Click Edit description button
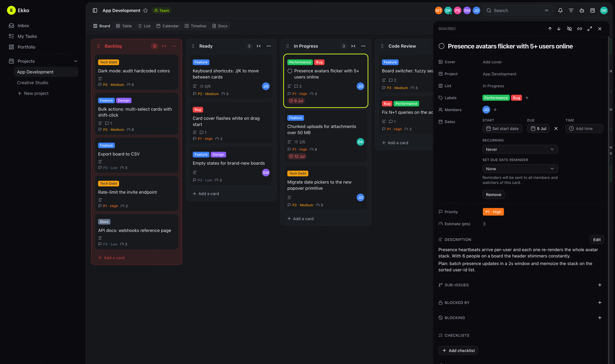 [x=597, y=240]
